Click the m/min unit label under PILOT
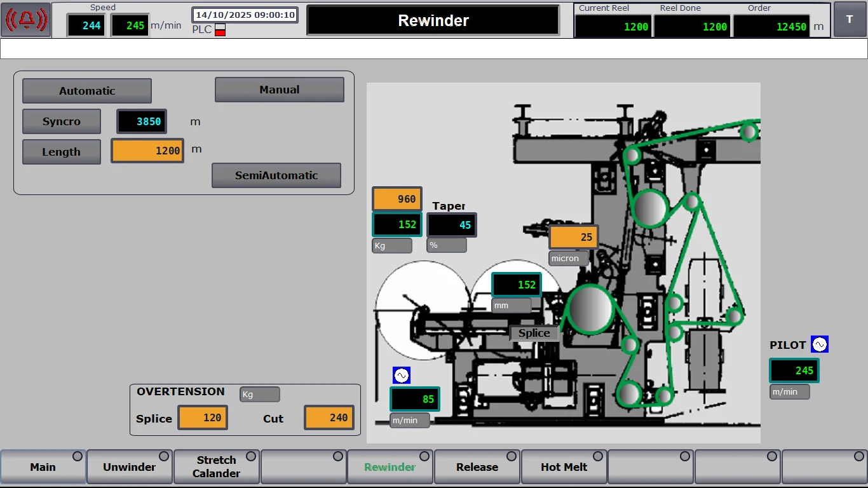868x488 pixels. [790, 392]
